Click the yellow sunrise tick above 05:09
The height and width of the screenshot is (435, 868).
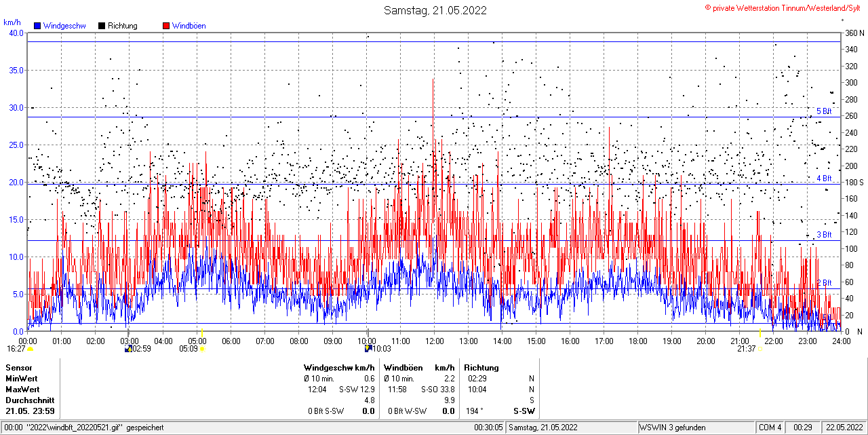click(x=203, y=332)
